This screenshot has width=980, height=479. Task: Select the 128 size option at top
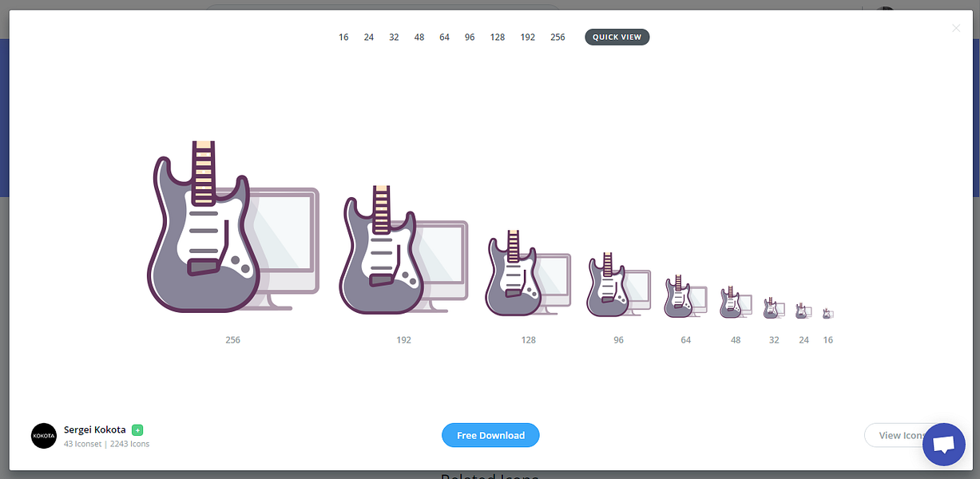tap(498, 37)
